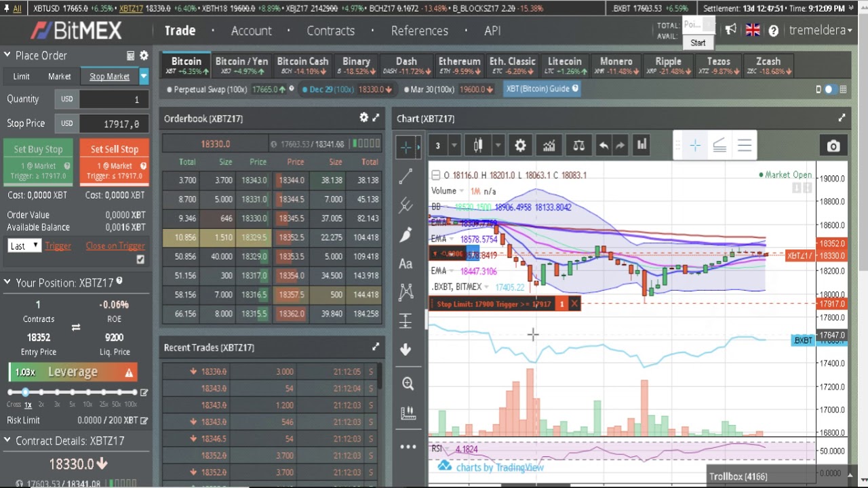Open tremeldera account dropdown
The height and width of the screenshot is (488, 868).
[821, 30]
